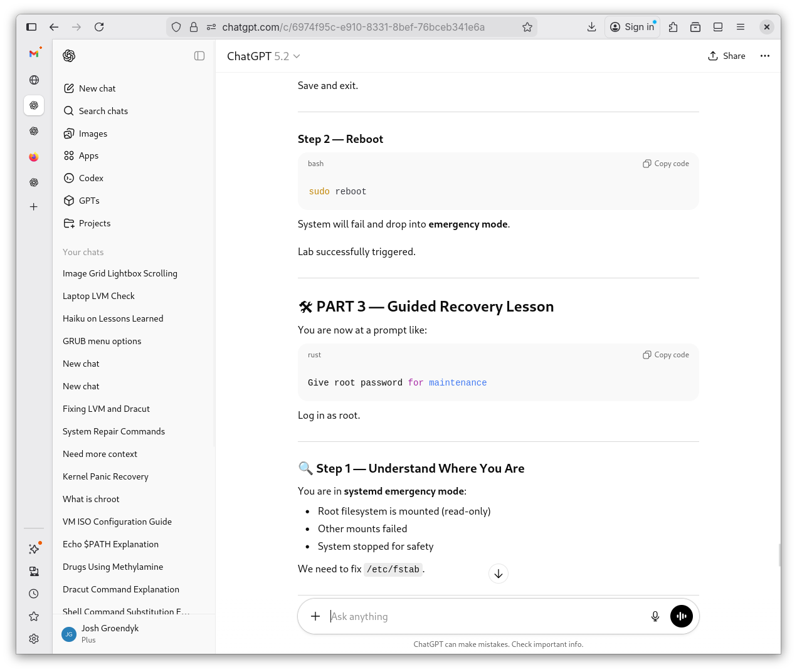Click the ChatGPT logo in sidebar header
Image resolution: width=797 pixels, height=672 pixels.
point(69,56)
